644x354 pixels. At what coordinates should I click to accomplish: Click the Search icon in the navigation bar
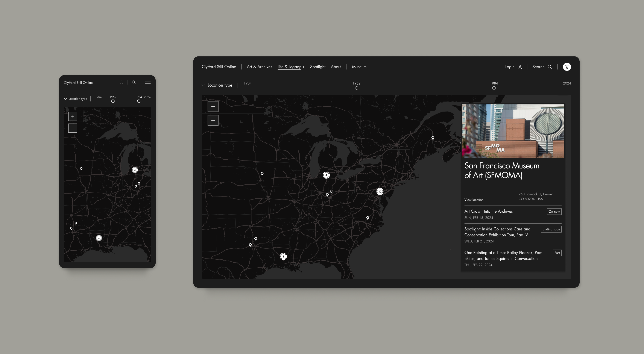pos(550,67)
